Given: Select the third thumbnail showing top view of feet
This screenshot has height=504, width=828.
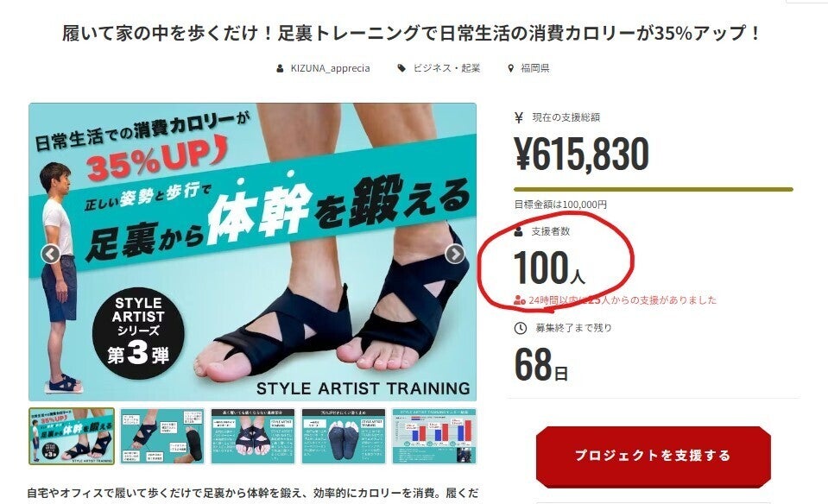Looking at the screenshot, I should pos(253,436).
